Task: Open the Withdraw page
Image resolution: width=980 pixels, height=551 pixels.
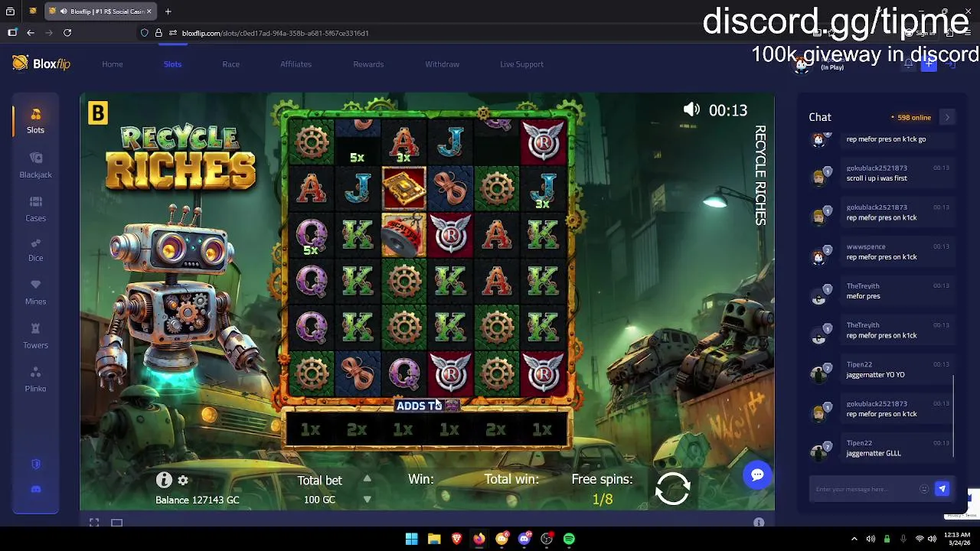Action: pyautogui.click(x=442, y=64)
